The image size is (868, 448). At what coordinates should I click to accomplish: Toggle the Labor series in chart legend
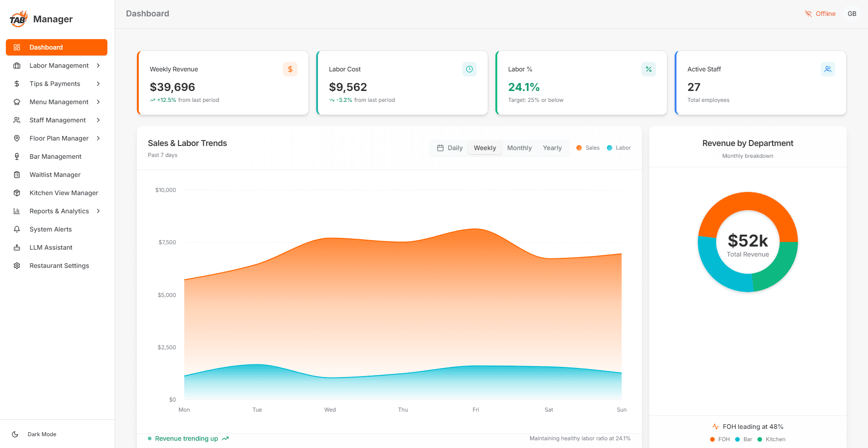pyautogui.click(x=619, y=148)
